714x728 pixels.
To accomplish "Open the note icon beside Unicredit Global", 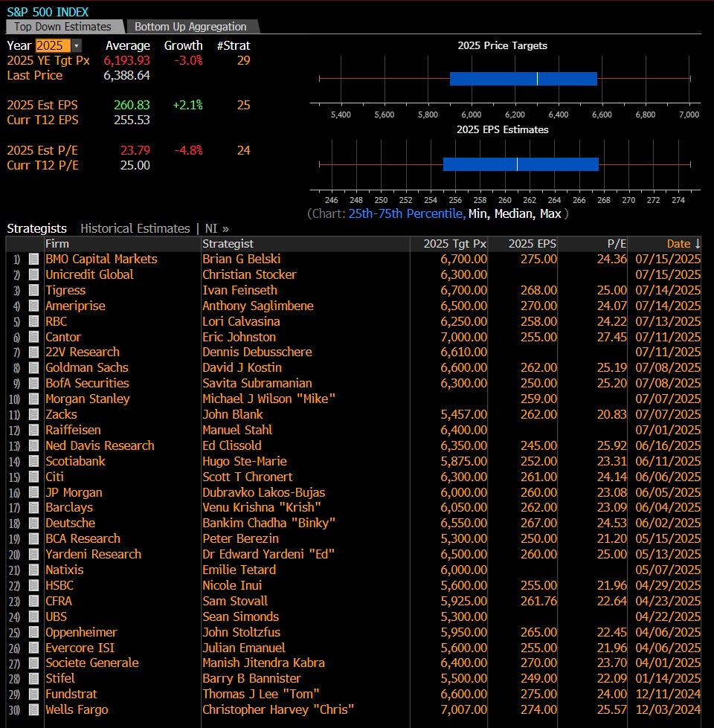I will (34, 275).
